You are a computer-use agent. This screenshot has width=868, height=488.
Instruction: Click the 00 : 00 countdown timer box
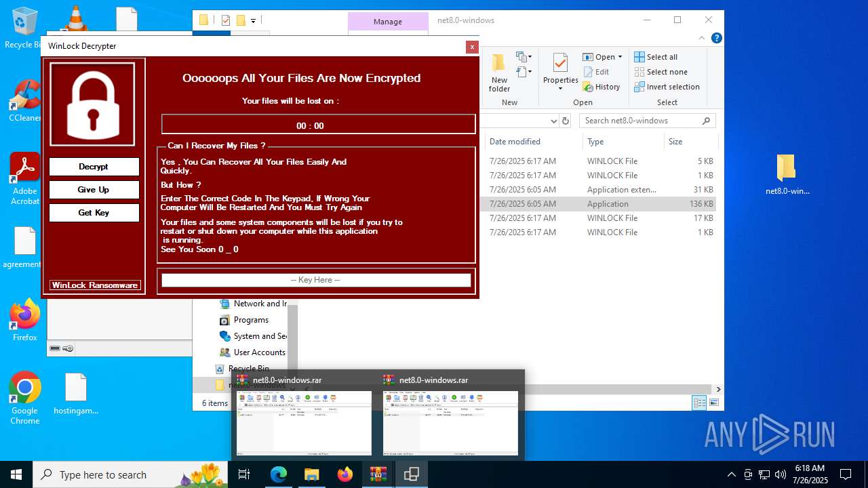click(318, 125)
